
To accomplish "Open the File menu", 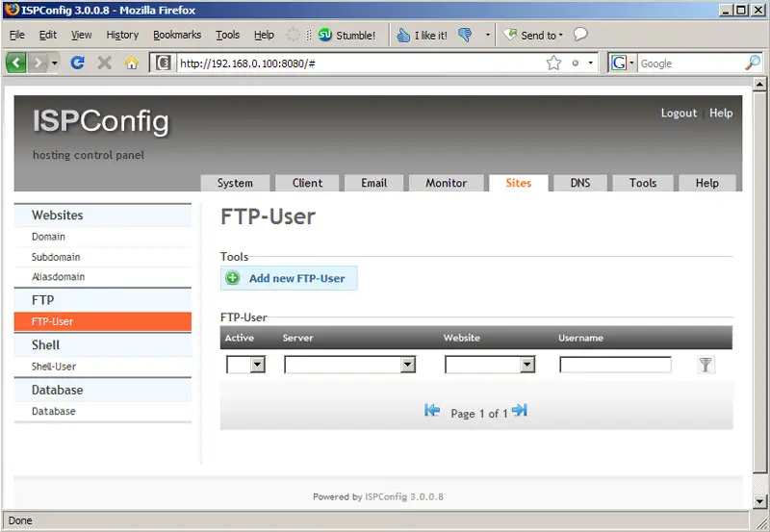I will [x=16, y=35].
